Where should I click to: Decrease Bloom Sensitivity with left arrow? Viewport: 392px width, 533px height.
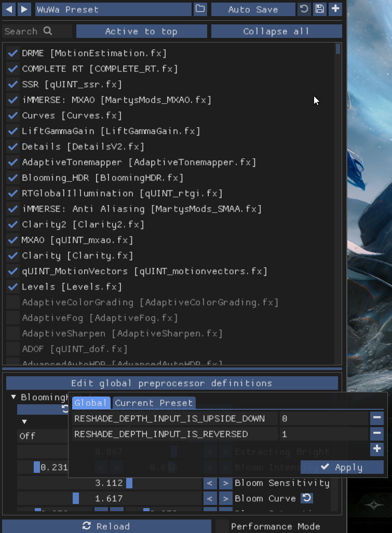click(210, 483)
